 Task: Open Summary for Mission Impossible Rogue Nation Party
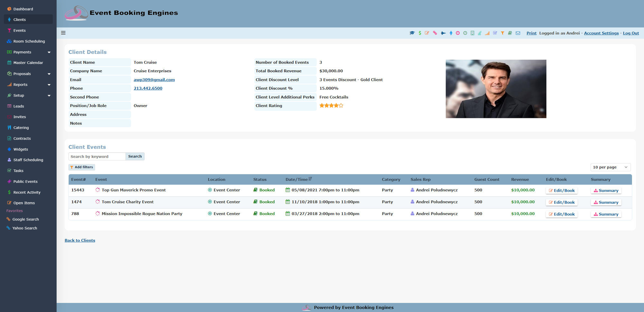[606, 214]
